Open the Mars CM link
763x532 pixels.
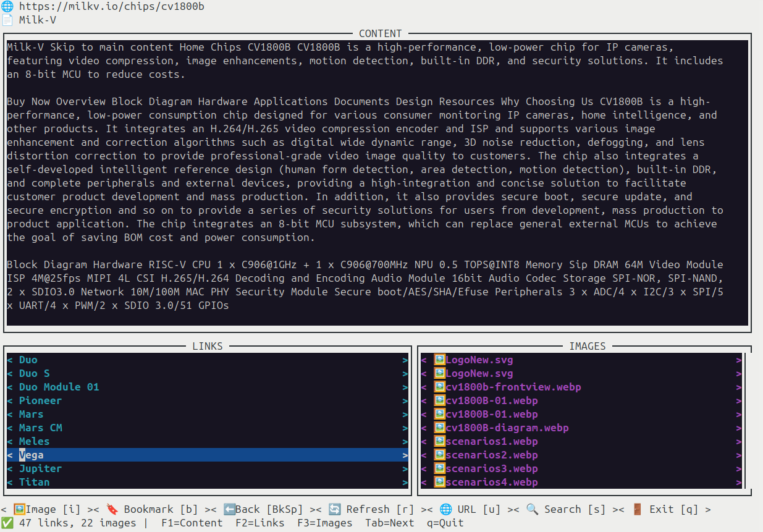tap(40, 428)
